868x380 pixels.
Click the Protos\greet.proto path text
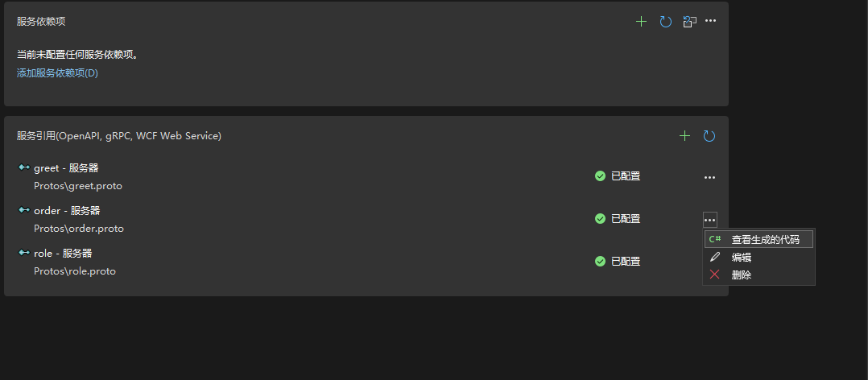(x=78, y=186)
